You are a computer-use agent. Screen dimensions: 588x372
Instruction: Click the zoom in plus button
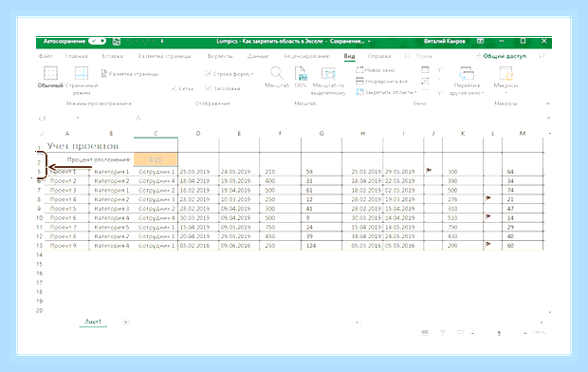(x=525, y=333)
